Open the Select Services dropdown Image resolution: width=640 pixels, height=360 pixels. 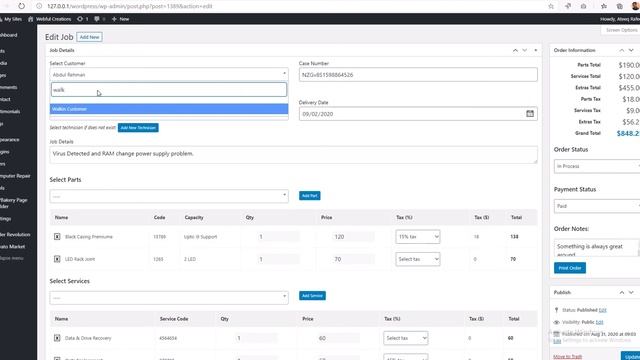coord(169,298)
